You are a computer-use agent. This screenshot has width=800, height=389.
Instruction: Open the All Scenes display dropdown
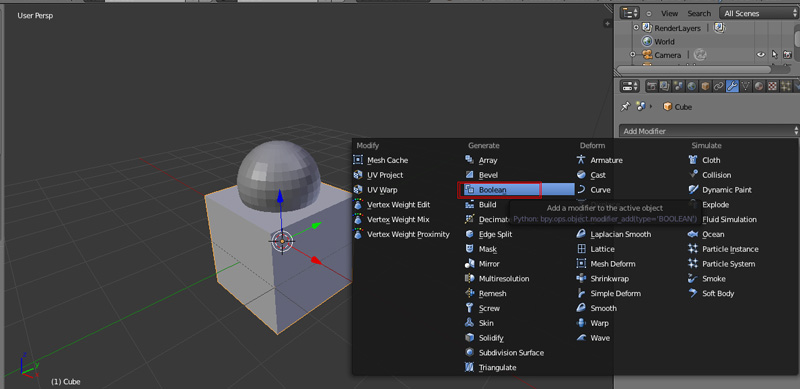(x=758, y=13)
